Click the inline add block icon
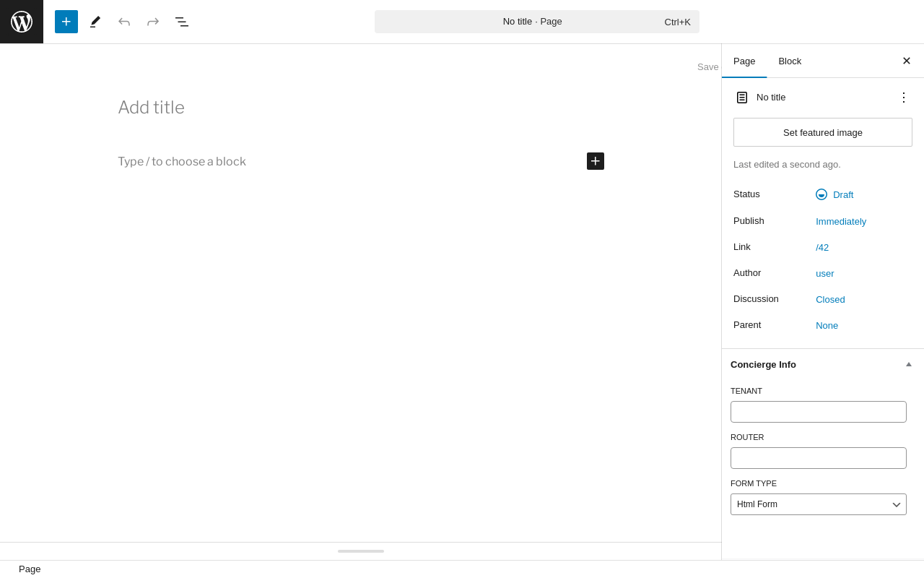The height and width of the screenshot is (578, 924). [596, 161]
